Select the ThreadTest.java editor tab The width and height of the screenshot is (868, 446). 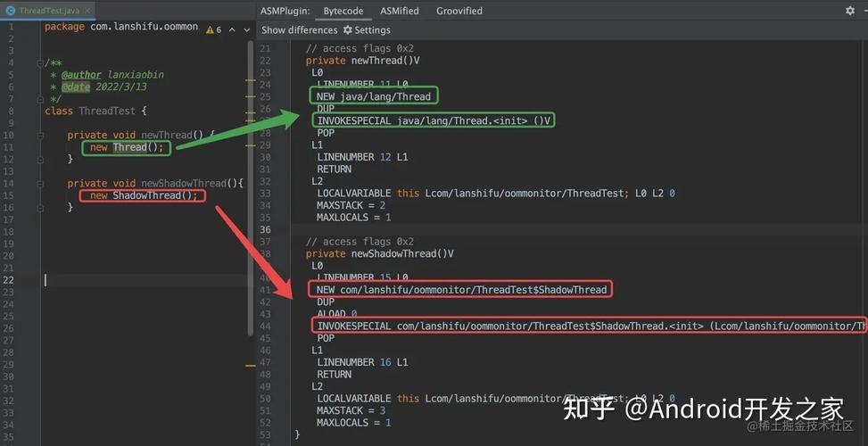point(48,11)
